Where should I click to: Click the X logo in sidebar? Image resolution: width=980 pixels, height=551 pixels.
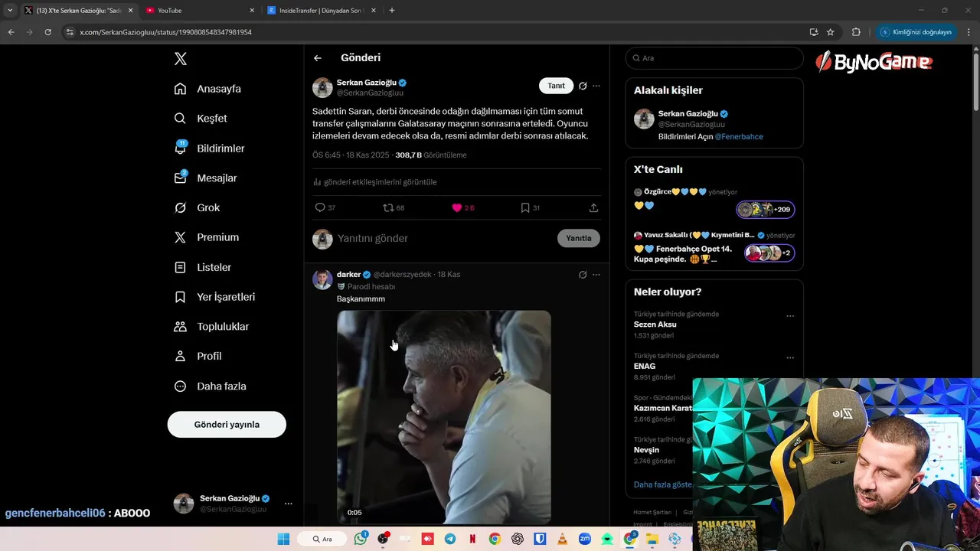pyautogui.click(x=180, y=59)
